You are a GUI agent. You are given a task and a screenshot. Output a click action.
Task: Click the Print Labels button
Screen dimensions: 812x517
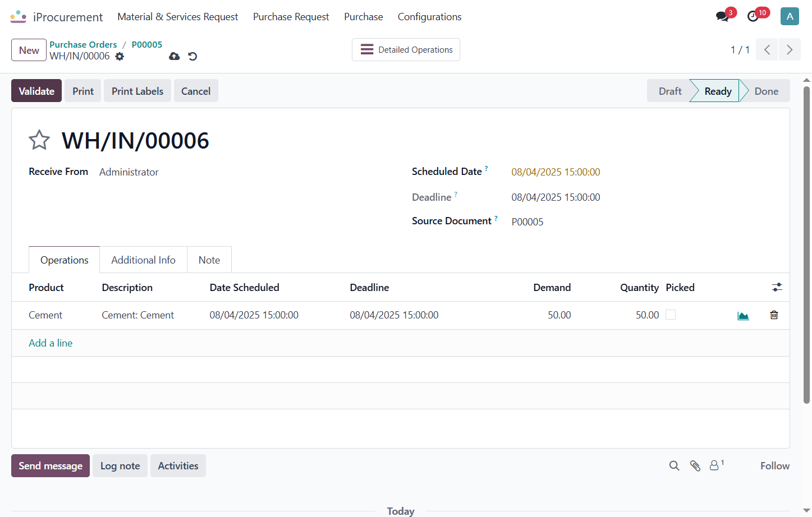pos(137,91)
